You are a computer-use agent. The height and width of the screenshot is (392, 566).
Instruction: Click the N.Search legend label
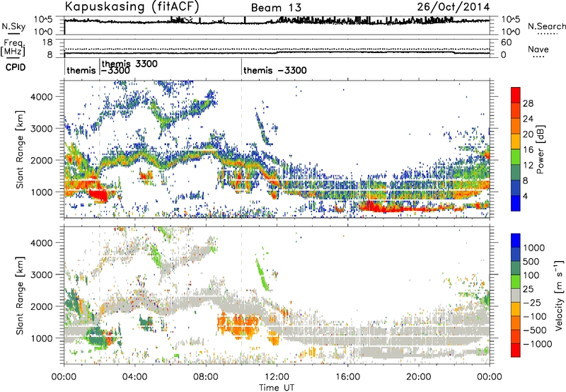point(547,26)
